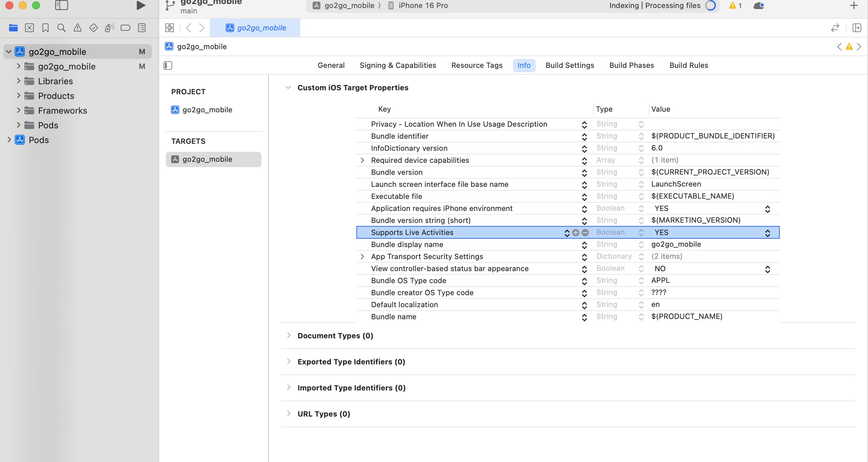Screen dimensions: 868x462
Task: Open the Build Settings tab
Action: (570, 66)
